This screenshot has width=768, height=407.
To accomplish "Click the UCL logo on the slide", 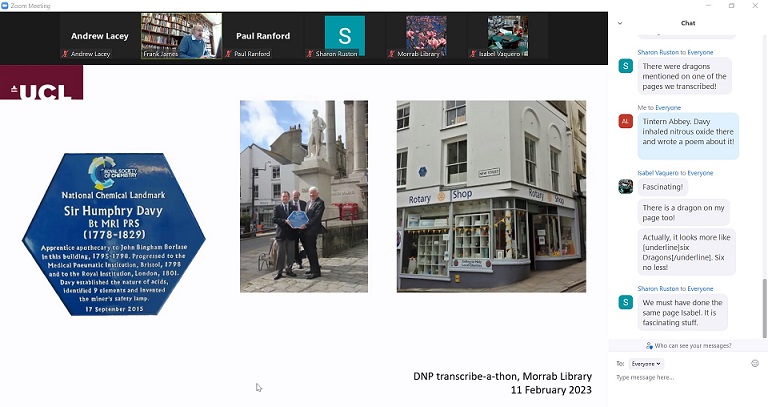I will point(41,83).
